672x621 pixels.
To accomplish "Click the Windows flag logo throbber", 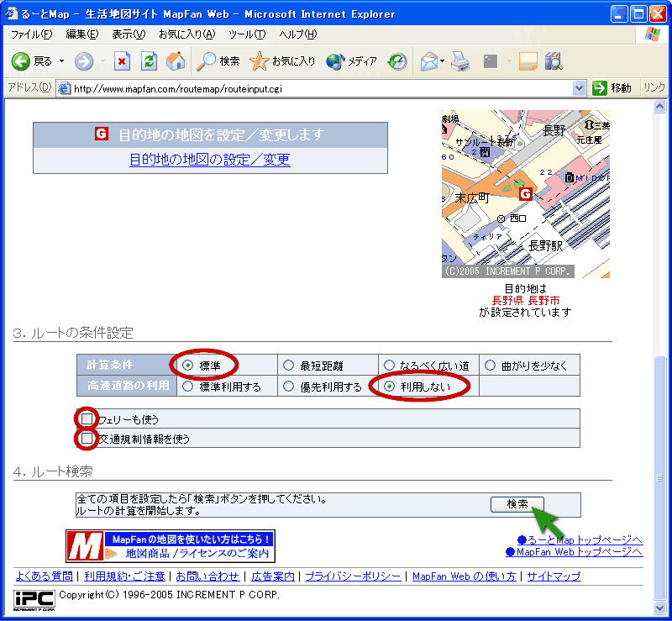I will tap(653, 34).
